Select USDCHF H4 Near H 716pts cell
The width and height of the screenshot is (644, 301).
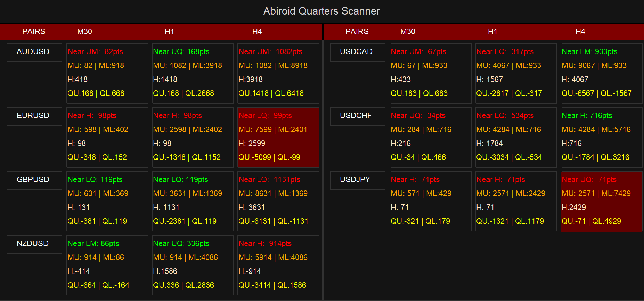(x=602, y=137)
